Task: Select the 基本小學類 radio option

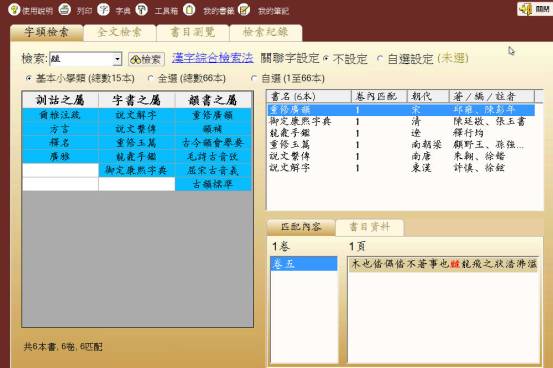Action: tap(28, 78)
